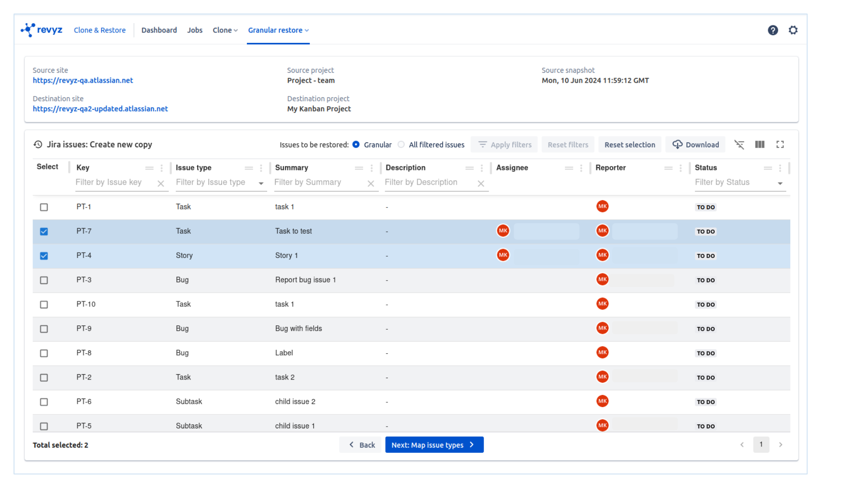868x488 pixels.
Task: Open the settings gear icon
Action: point(793,30)
